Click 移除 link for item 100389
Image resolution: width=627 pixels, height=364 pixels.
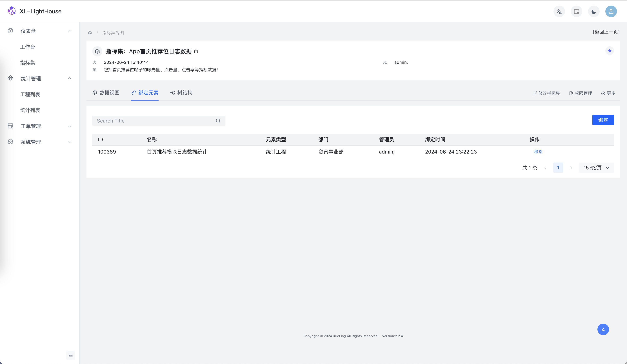click(538, 152)
